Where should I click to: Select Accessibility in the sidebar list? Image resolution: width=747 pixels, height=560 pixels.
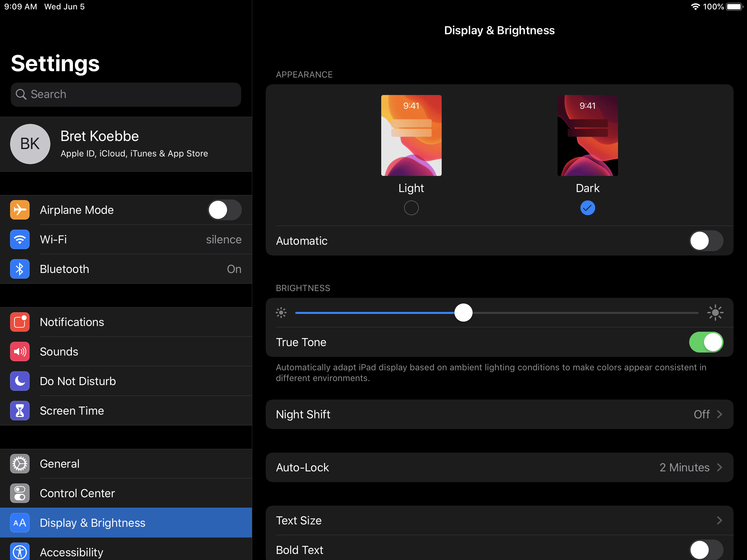[x=72, y=552]
